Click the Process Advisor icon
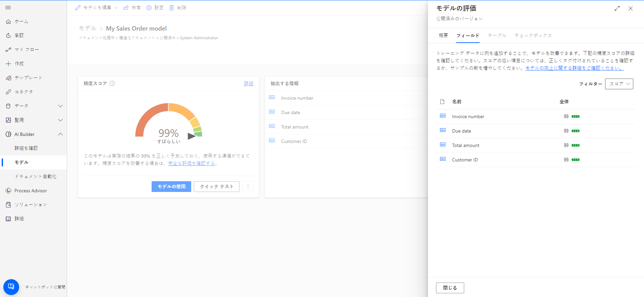The width and height of the screenshot is (644, 297). (8, 191)
